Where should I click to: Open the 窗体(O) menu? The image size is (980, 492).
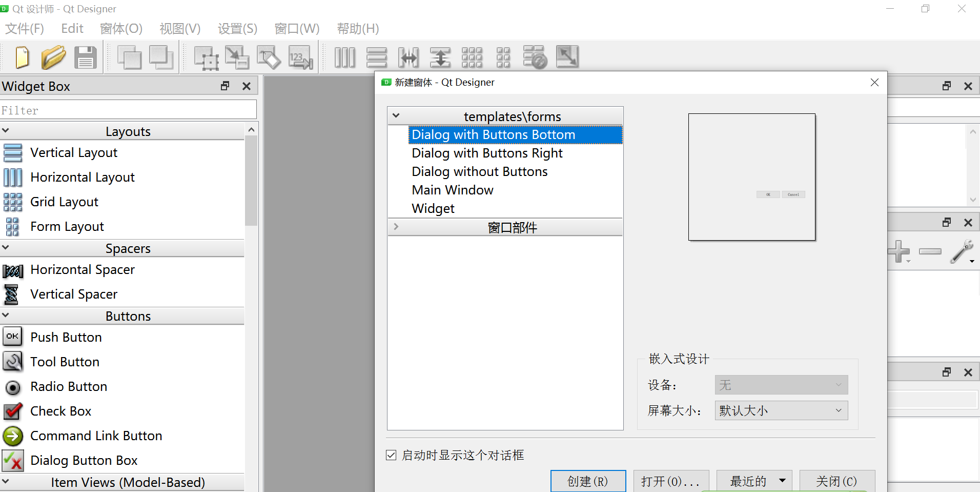(x=121, y=29)
